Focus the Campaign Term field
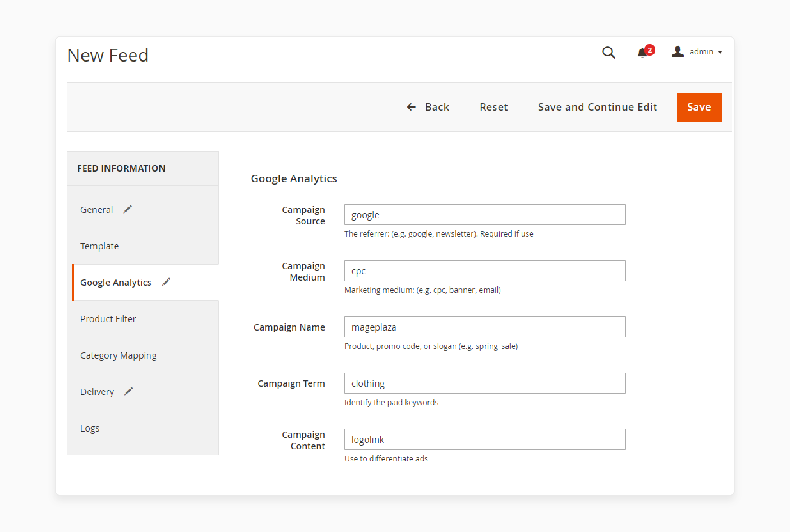The height and width of the screenshot is (532, 790). pyautogui.click(x=485, y=383)
